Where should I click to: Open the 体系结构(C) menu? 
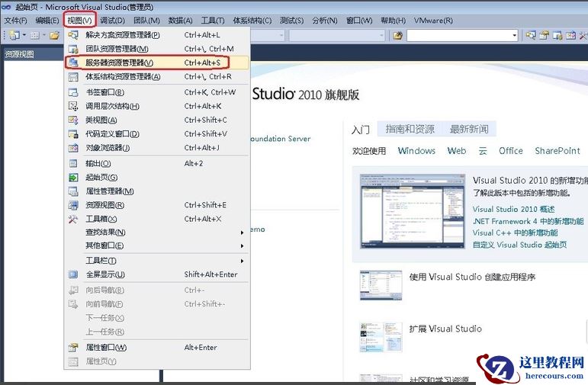click(252, 21)
